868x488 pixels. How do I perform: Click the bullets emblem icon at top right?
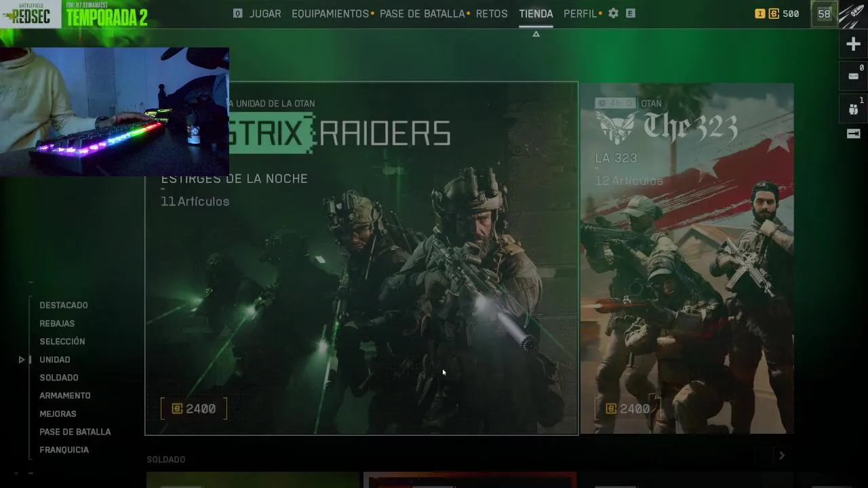pyautogui.click(x=853, y=14)
